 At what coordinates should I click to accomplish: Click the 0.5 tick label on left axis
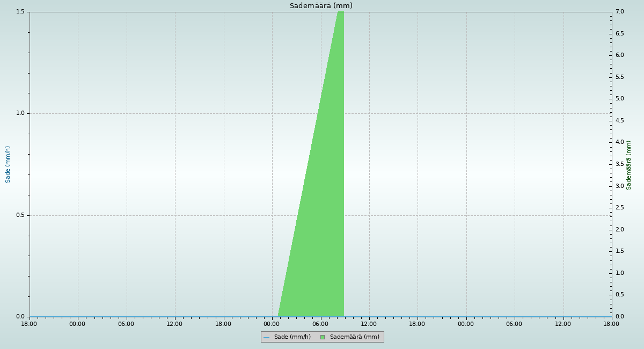coord(21,215)
